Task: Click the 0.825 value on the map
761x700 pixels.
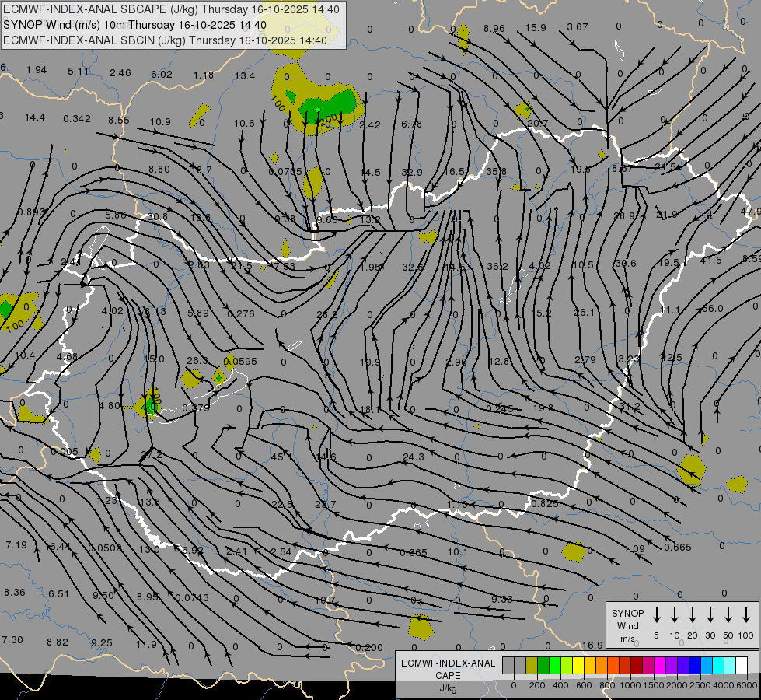Action: [545, 504]
